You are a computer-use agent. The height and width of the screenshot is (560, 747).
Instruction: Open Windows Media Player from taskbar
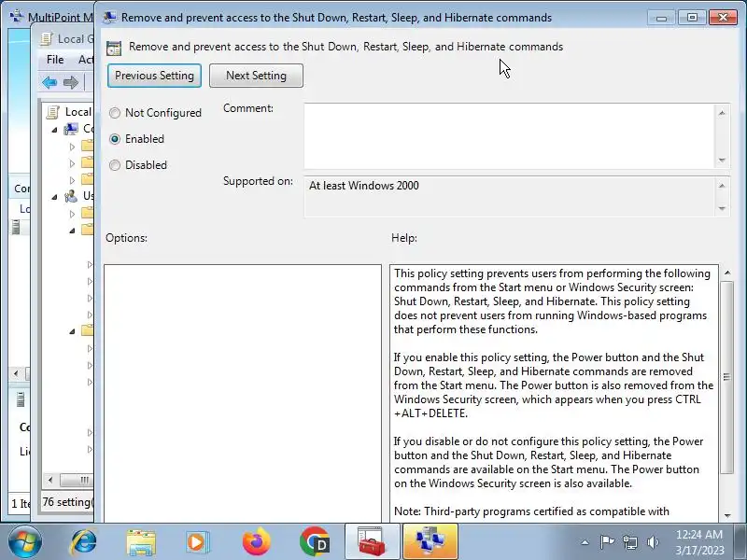tap(197, 542)
